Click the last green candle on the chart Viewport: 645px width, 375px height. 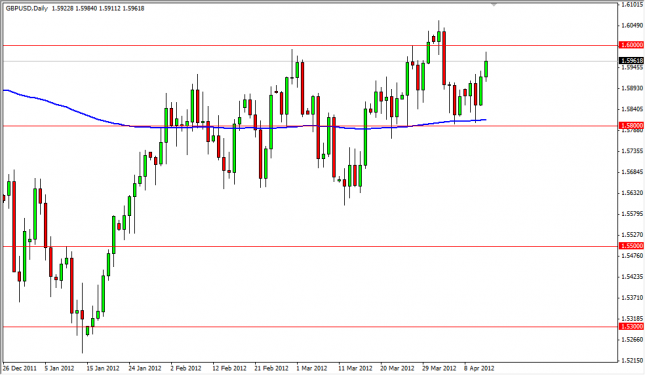click(x=486, y=69)
